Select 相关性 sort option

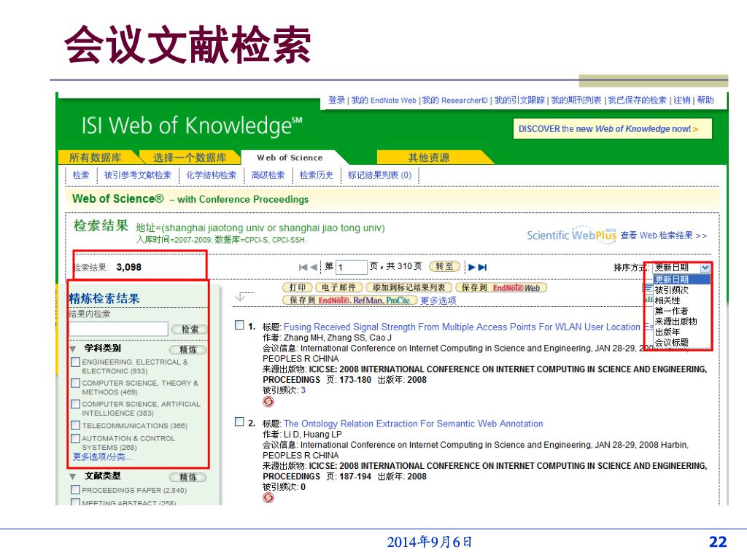667,300
